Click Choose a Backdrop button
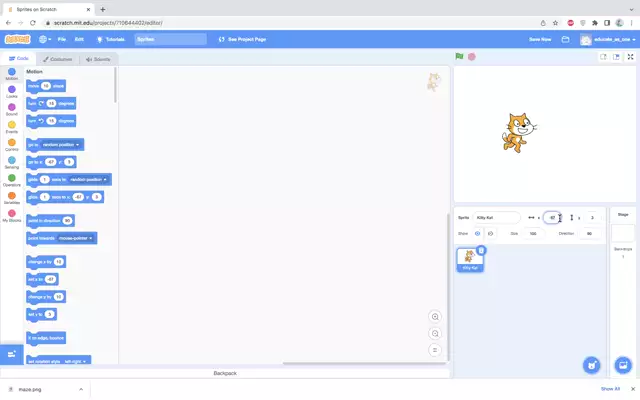This screenshot has width=640, height=400. point(623,365)
